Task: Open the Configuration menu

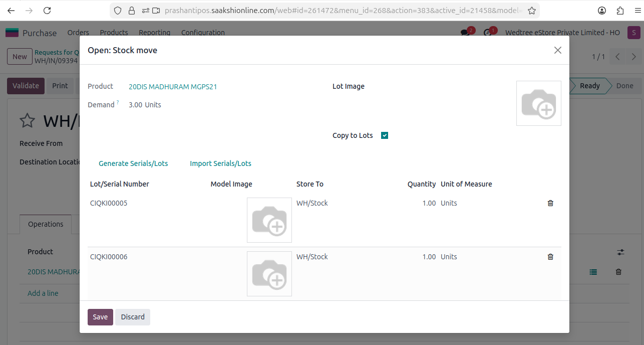Action: 203,33
